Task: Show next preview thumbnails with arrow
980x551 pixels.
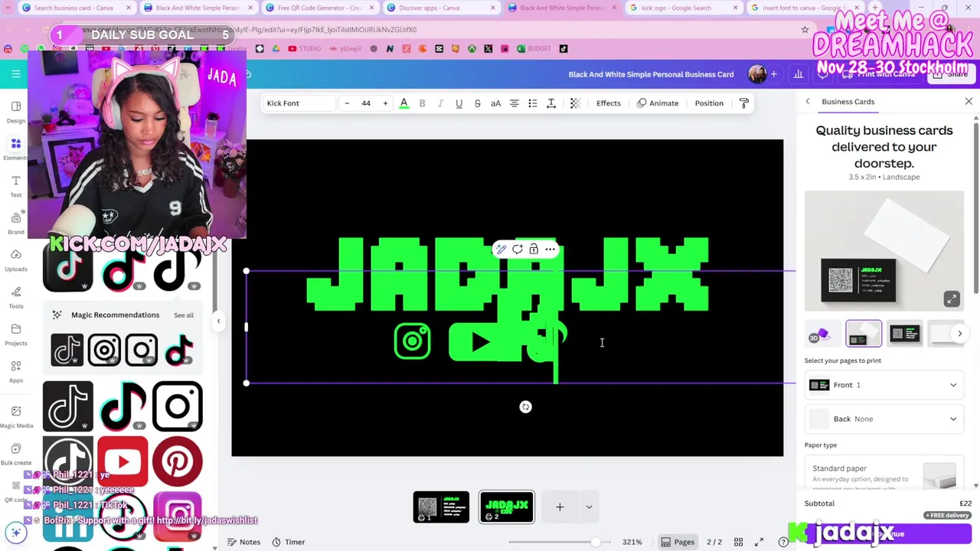Action: click(959, 334)
